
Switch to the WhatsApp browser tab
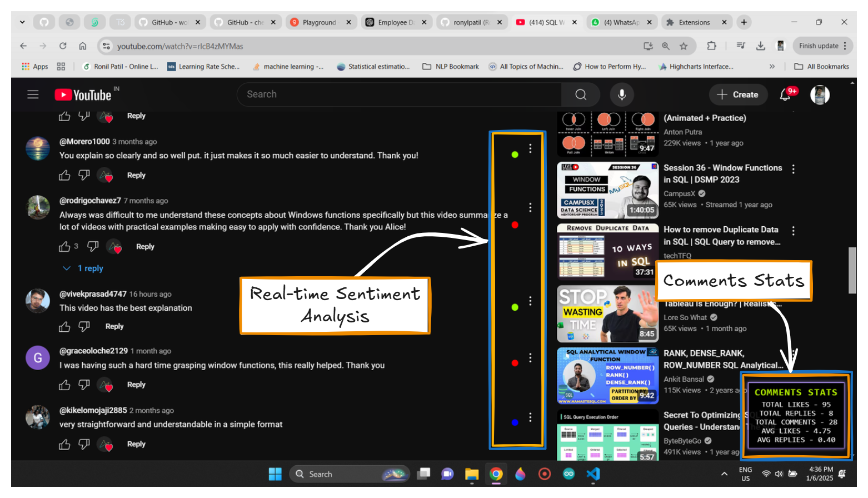pos(621,22)
